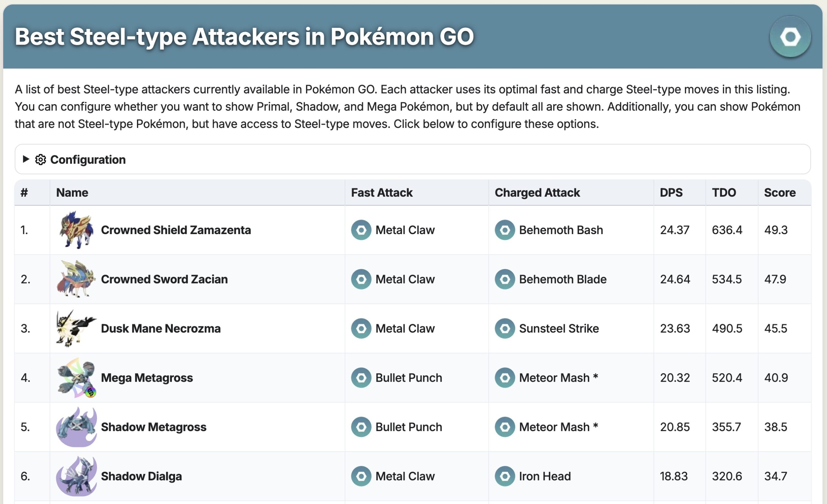This screenshot has height=504, width=827.
Task: Click Steel icon beside Shadow Metagross Meteor Mash
Action: [505, 427]
